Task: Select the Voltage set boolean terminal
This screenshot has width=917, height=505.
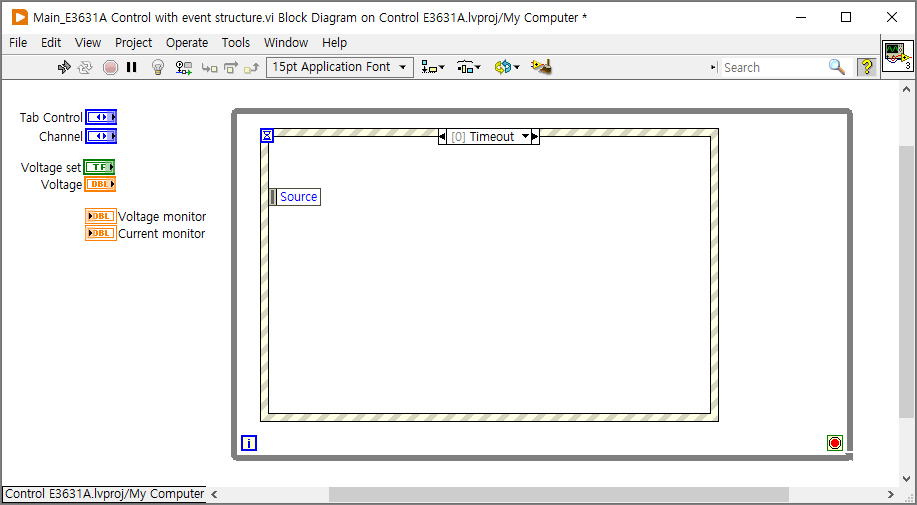Action: 99,167
